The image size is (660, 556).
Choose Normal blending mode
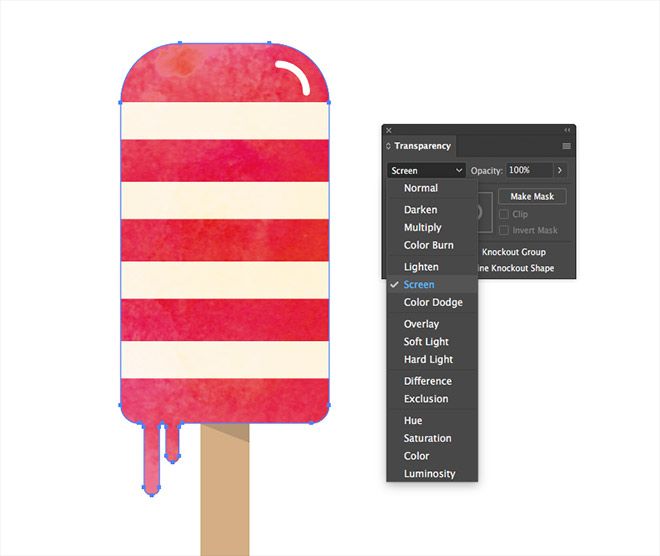coord(432,188)
